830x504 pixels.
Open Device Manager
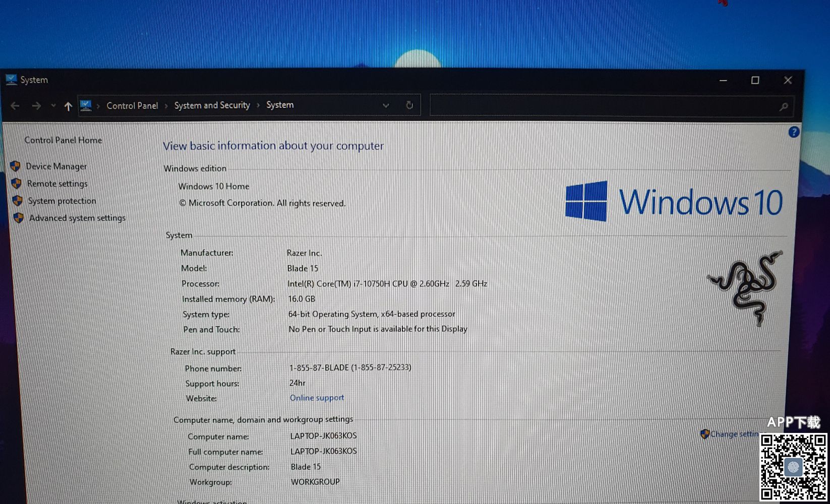click(x=56, y=166)
